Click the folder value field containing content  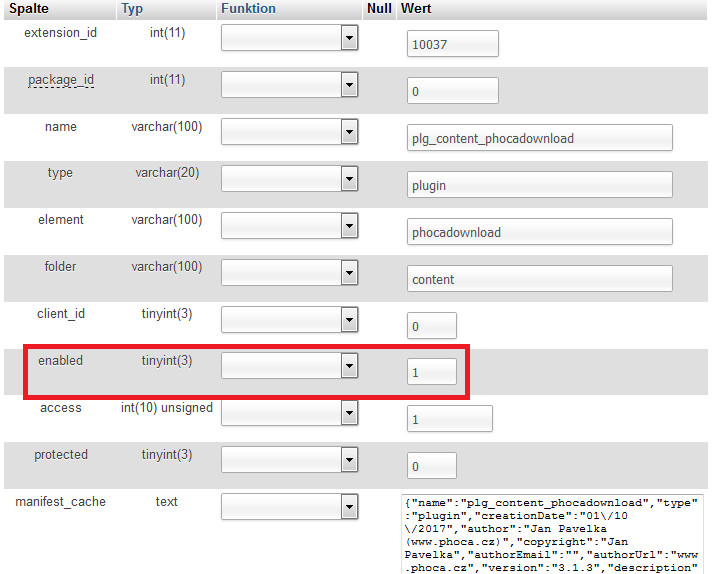pos(539,279)
